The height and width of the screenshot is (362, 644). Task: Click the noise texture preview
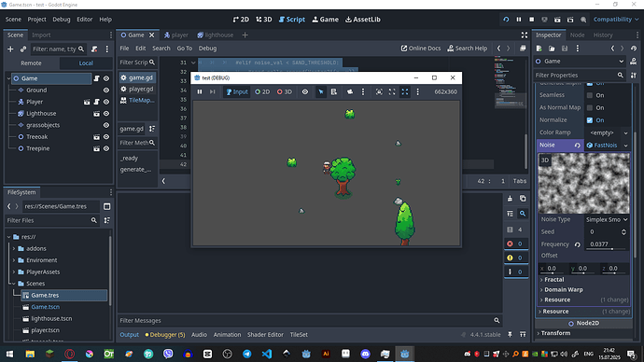pos(583,184)
